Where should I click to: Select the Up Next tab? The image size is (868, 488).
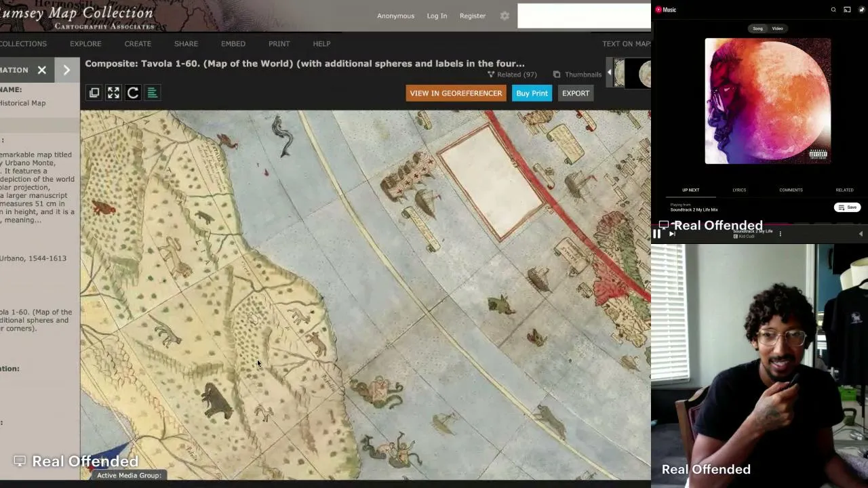690,190
